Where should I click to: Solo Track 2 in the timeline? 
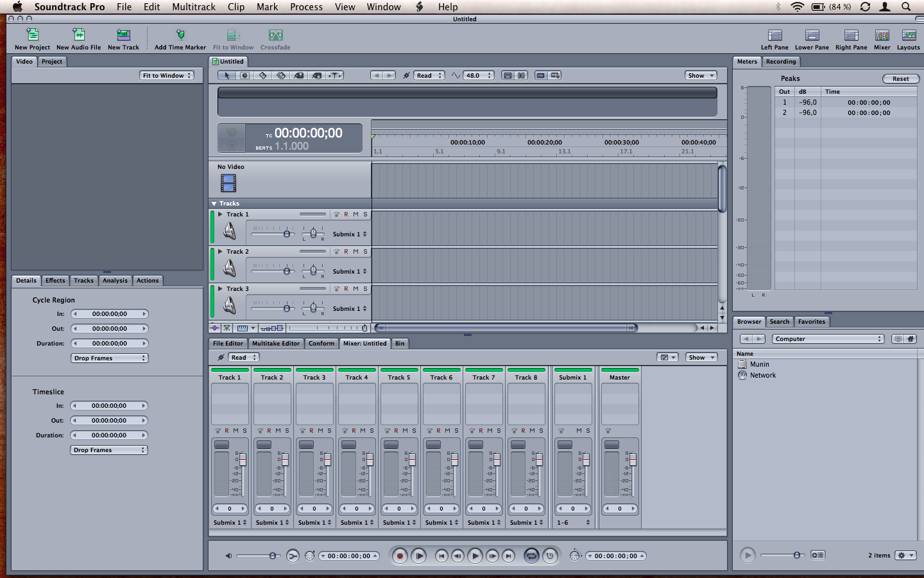366,252
